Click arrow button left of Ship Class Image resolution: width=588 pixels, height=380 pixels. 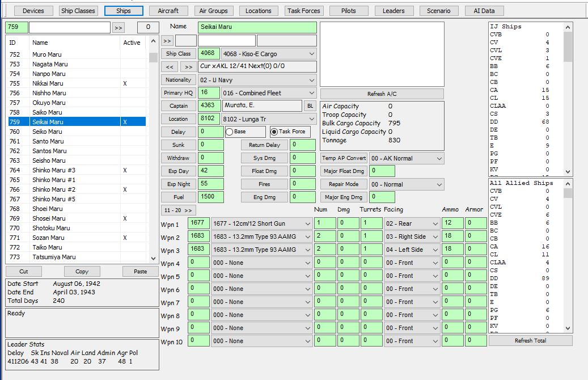(167, 41)
